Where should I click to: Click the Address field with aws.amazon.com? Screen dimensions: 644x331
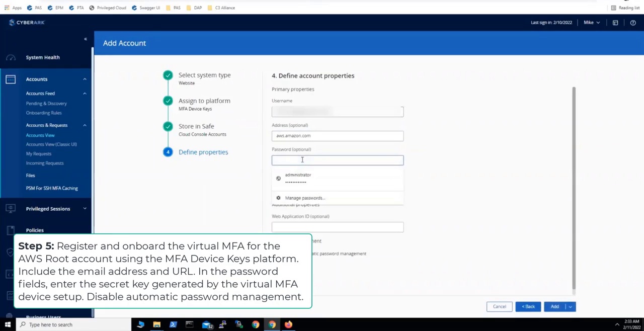coord(338,136)
